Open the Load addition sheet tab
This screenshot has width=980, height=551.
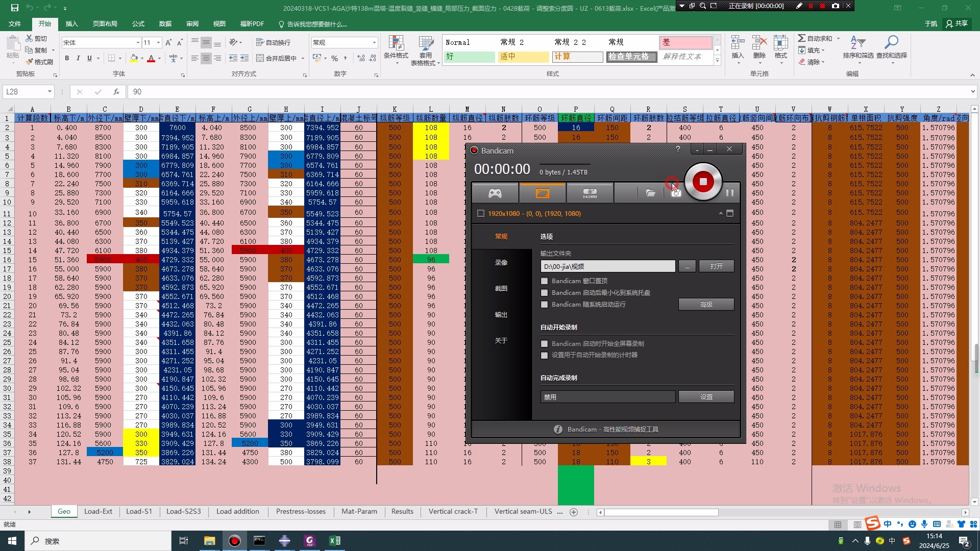click(x=238, y=511)
